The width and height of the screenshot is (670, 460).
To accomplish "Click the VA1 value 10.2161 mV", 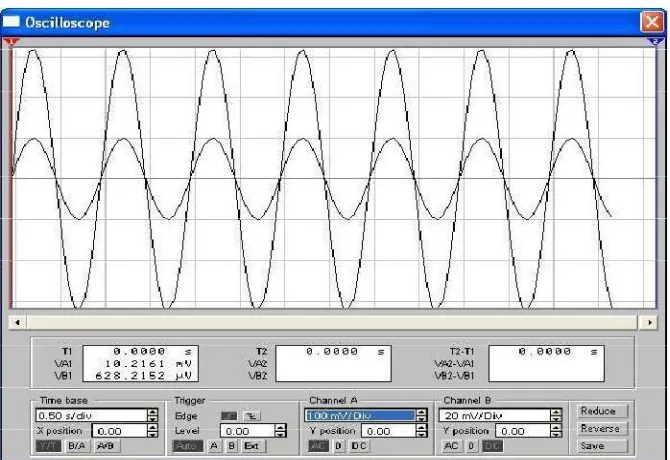I will (x=148, y=364).
